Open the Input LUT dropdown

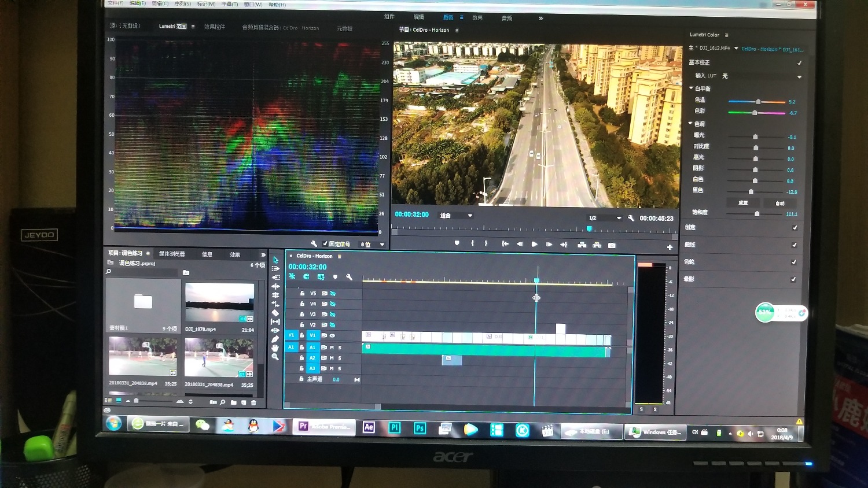[762, 76]
